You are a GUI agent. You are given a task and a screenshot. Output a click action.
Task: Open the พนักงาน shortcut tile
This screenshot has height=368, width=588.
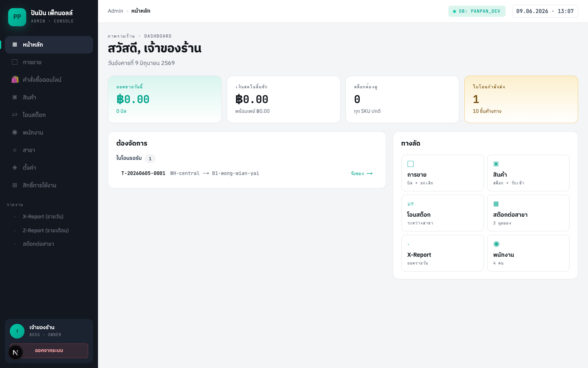528,253
